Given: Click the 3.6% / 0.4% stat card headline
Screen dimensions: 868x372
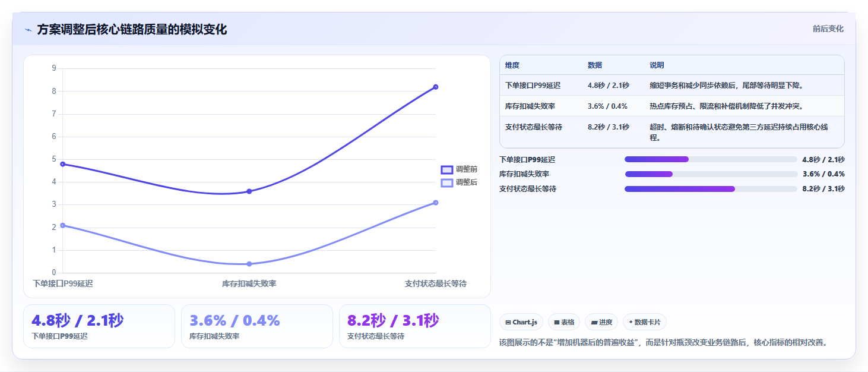Looking at the screenshot, I should coord(235,321).
